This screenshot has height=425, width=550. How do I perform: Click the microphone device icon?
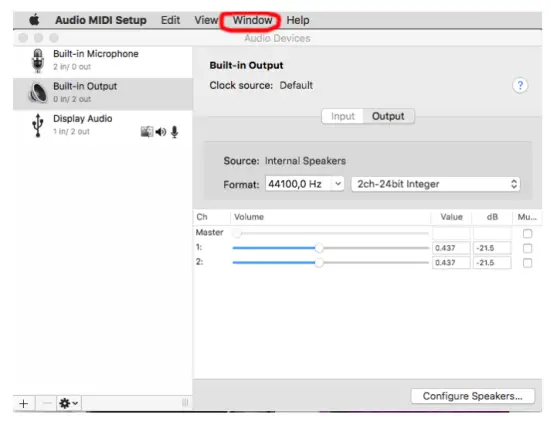38,61
